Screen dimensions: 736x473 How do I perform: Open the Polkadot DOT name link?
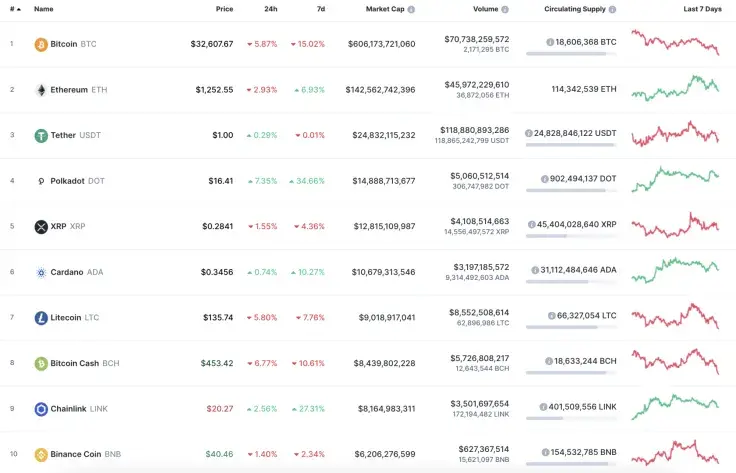pyautogui.click(x=77, y=181)
